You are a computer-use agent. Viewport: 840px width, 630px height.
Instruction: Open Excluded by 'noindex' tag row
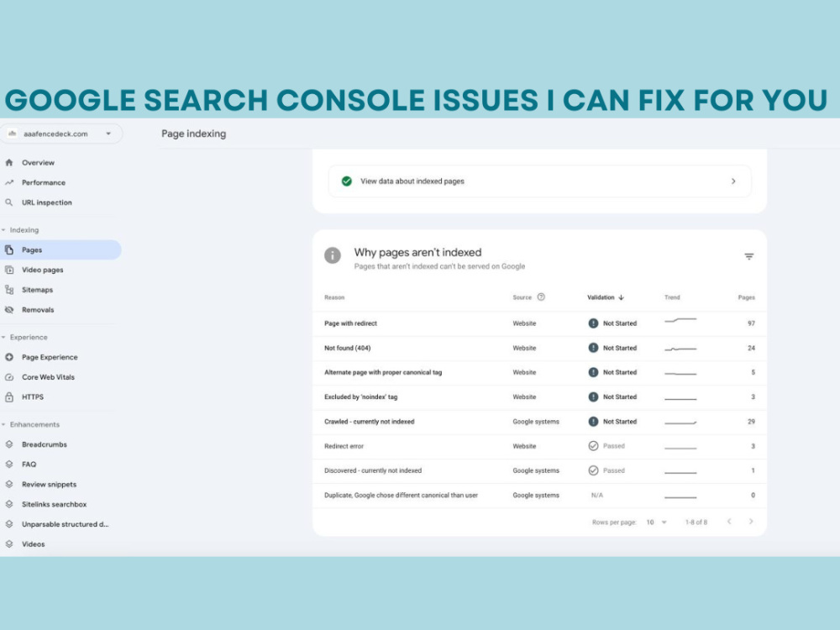pos(539,397)
